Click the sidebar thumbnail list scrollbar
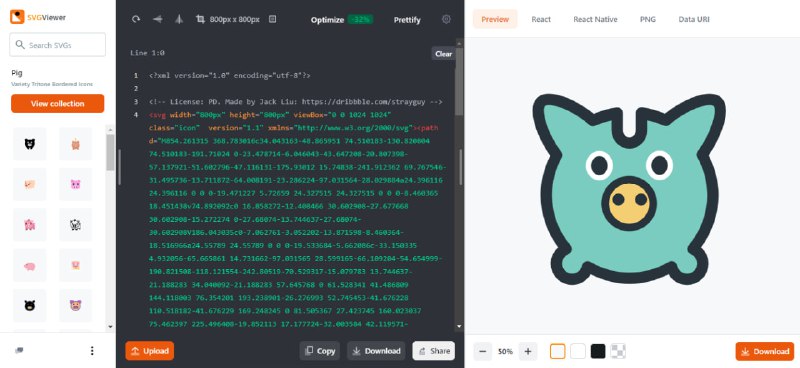The height and width of the screenshot is (368, 800). coord(110,152)
